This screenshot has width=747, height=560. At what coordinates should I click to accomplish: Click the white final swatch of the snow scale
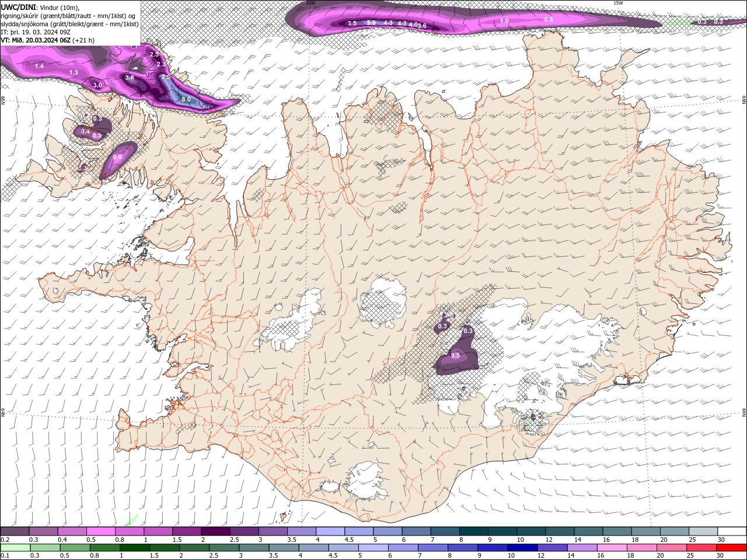pos(732,531)
